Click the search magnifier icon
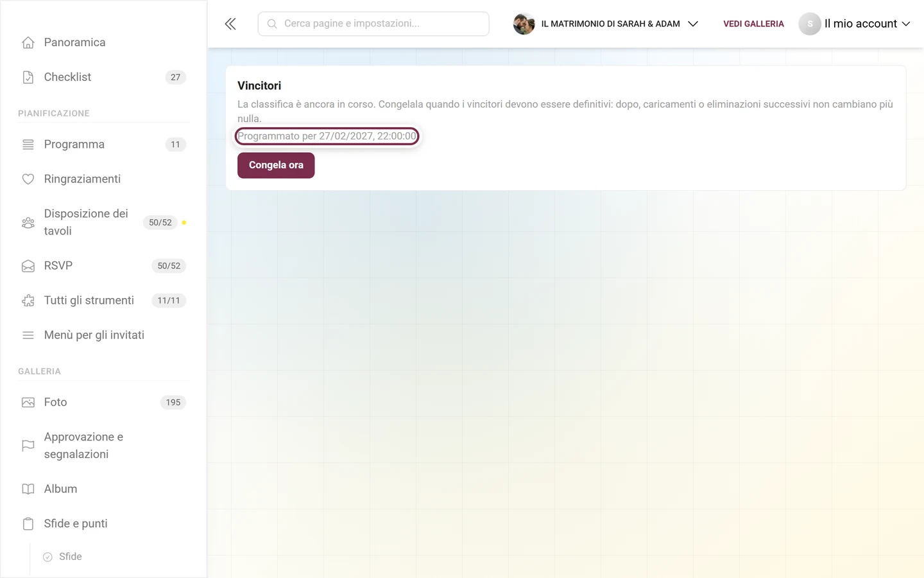 pyautogui.click(x=272, y=24)
